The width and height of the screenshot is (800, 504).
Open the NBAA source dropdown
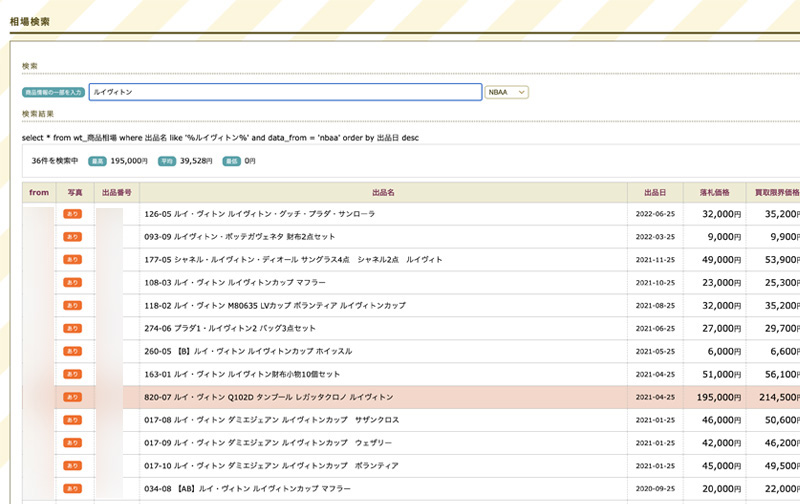click(x=506, y=92)
